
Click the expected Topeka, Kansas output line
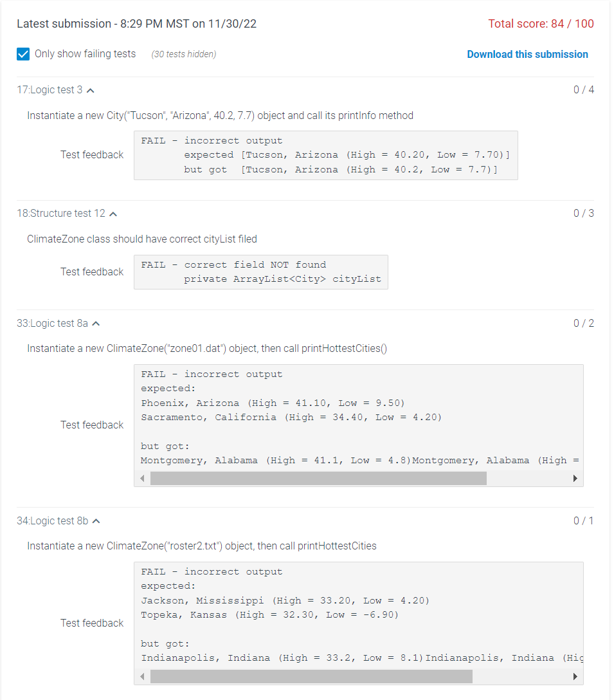[x=269, y=614]
